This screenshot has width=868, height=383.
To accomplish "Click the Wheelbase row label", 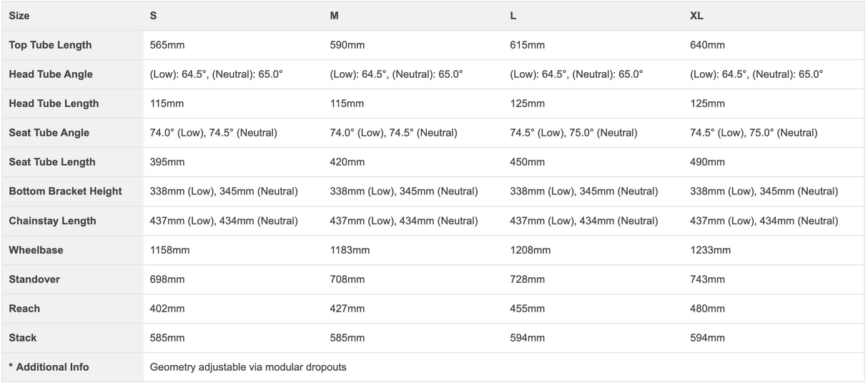I will pyautogui.click(x=36, y=250).
